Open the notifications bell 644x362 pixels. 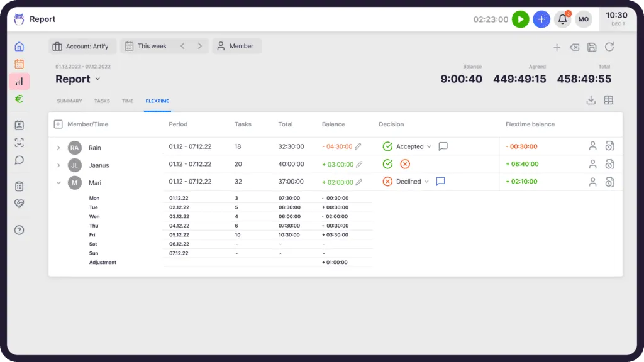pyautogui.click(x=562, y=19)
